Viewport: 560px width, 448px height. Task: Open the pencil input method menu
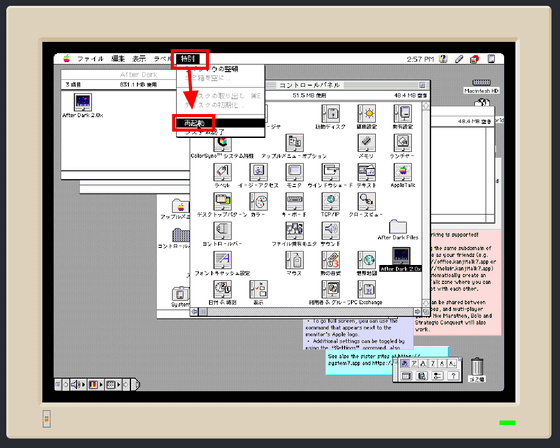[459, 59]
